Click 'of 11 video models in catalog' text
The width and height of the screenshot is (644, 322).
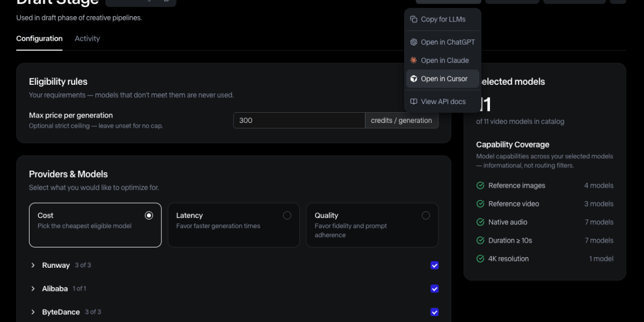point(520,121)
